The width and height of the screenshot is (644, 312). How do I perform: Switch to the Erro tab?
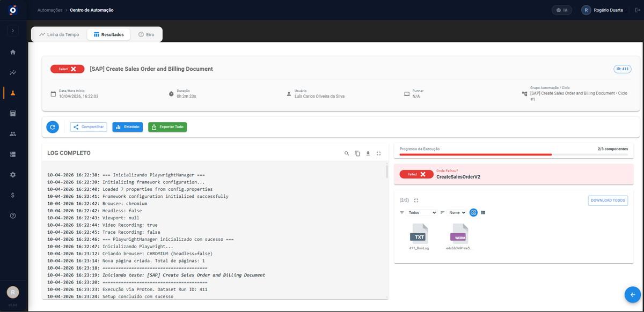point(146,34)
